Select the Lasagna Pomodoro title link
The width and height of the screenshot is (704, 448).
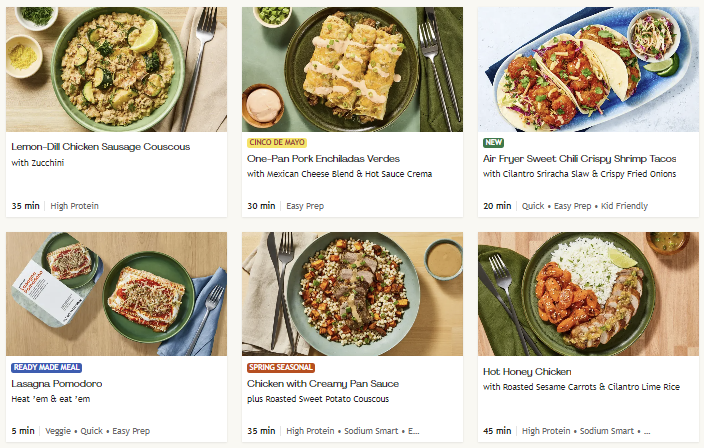click(x=56, y=384)
